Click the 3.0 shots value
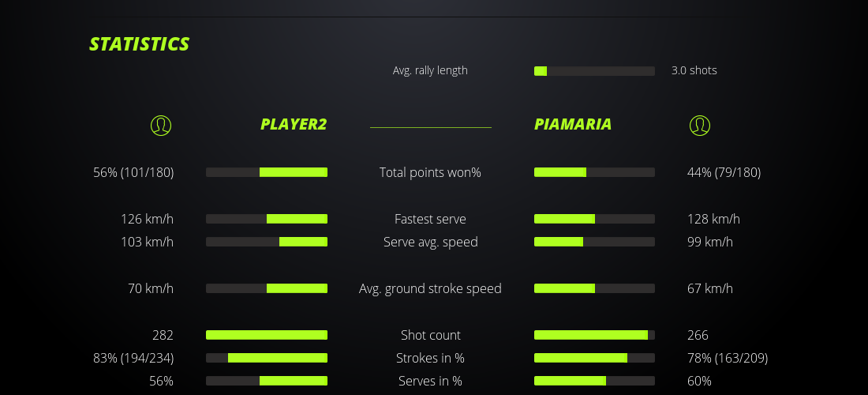Viewport: 868px width, 395px height. (x=694, y=70)
